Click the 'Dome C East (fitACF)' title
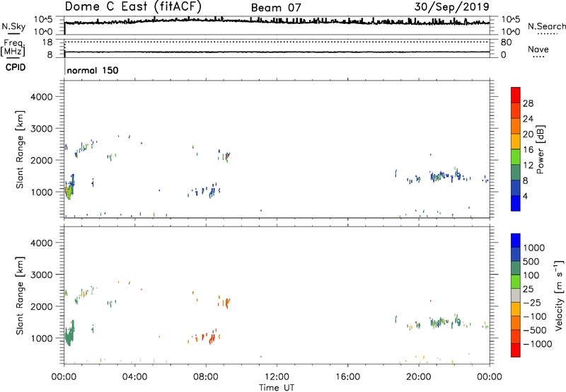 [133, 6]
